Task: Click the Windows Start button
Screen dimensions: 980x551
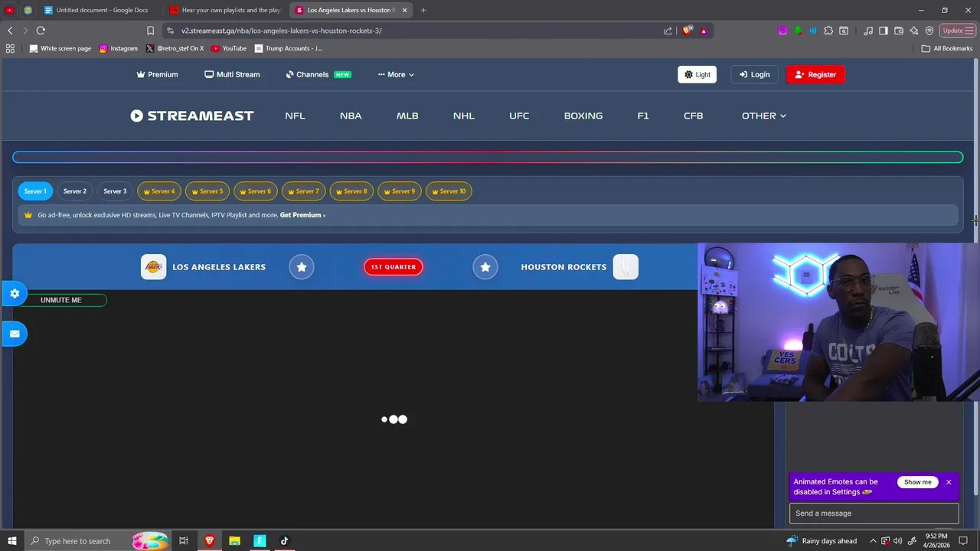Action: [x=12, y=541]
